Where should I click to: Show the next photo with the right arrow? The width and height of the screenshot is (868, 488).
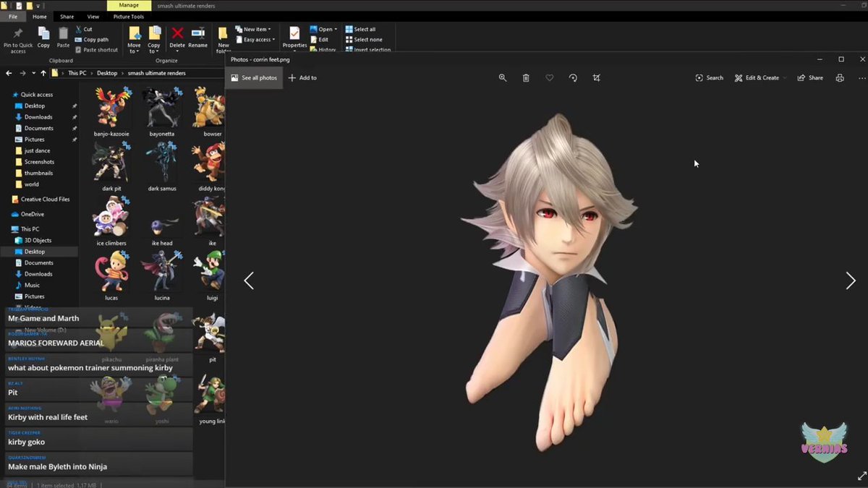851,281
